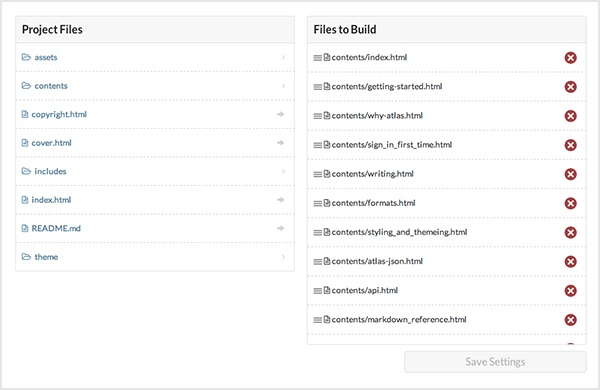
Task: Remove contents/styling_and_themeing.html from build
Action: pos(570,233)
